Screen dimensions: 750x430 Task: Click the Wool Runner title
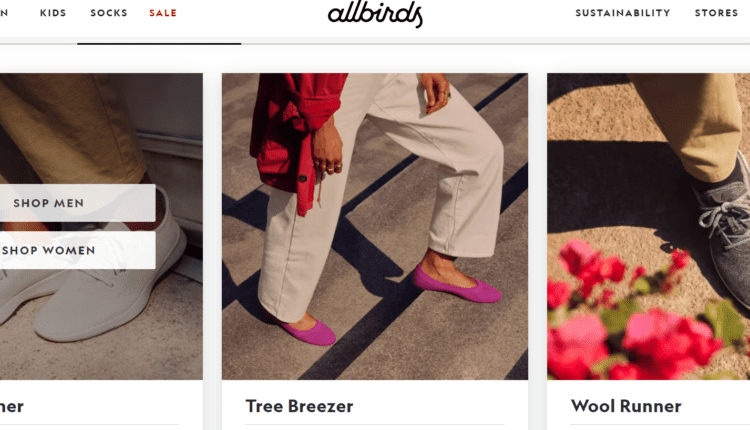coord(626,406)
